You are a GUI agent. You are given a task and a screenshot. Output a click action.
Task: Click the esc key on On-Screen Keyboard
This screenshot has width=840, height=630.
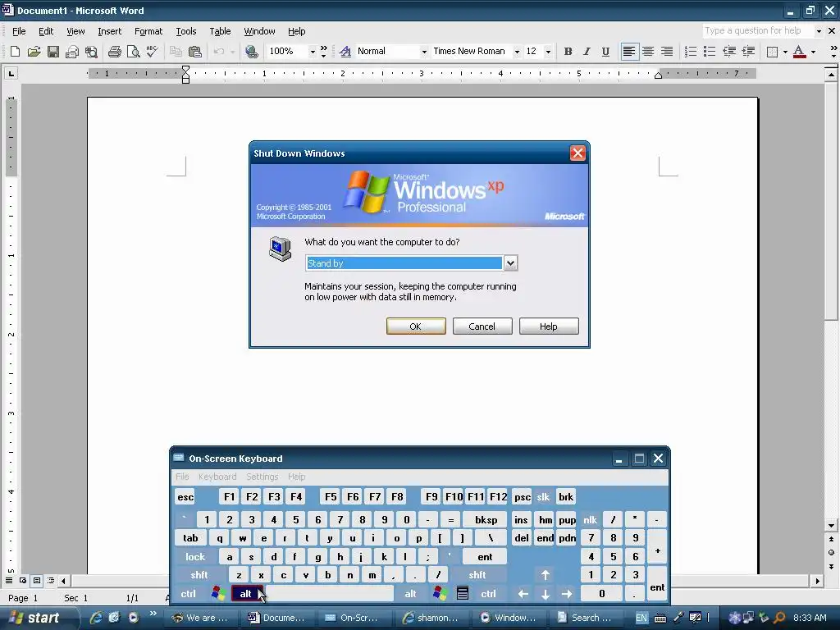tap(185, 496)
